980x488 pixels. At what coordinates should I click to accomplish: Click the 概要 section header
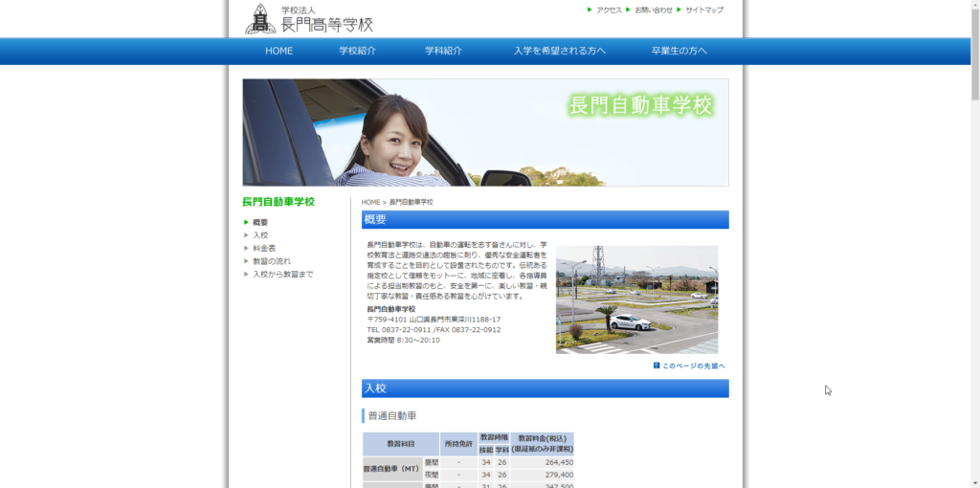[x=545, y=220]
